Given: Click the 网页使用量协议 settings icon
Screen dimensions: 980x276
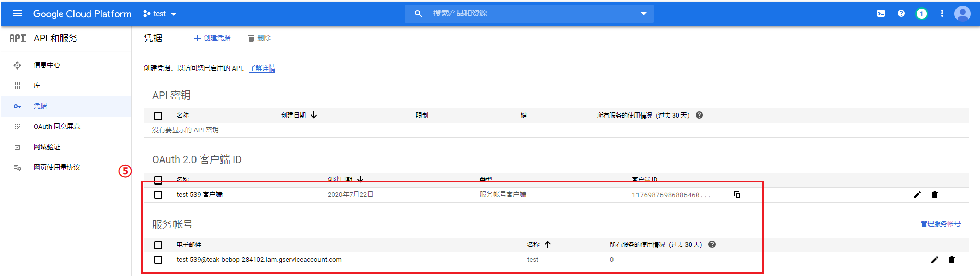Looking at the screenshot, I should click(17, 167).
